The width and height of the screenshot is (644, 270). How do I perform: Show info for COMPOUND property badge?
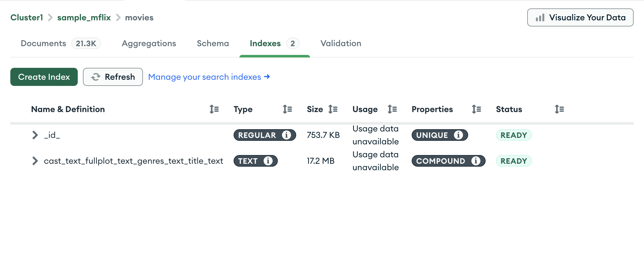(x=476, y=161)
